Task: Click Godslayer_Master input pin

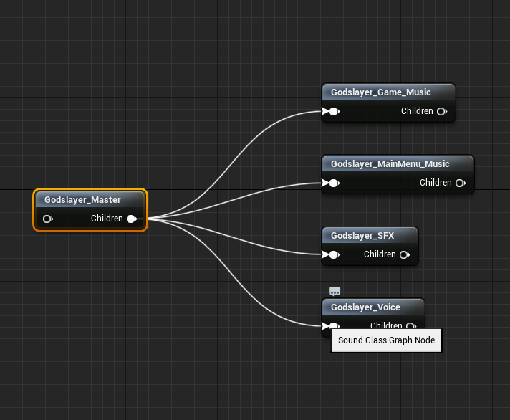Action: coord(48,219)
